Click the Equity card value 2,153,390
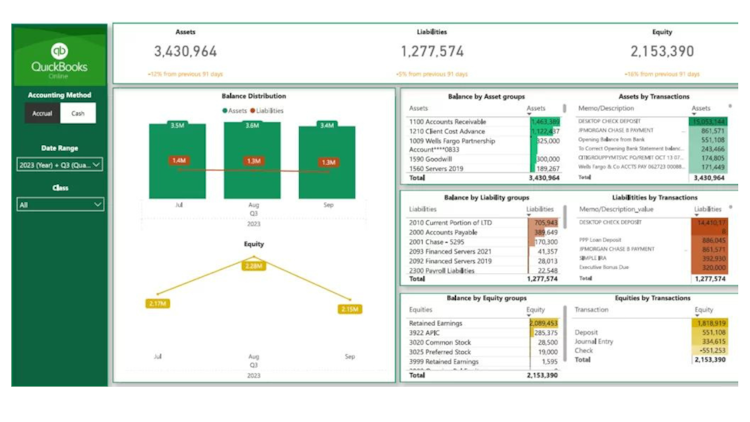750x422 pixels. [x=662, y=52]
